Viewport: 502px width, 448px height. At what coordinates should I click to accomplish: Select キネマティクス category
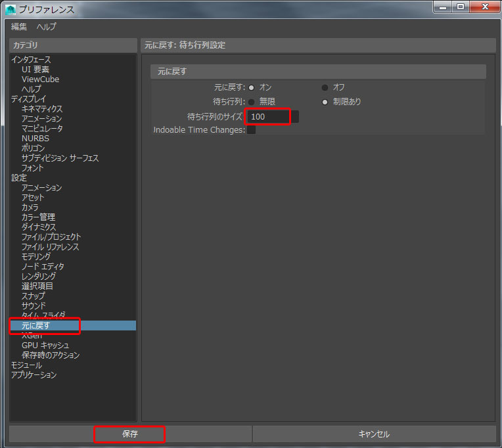pyautogui.click(x=42, y=109)
